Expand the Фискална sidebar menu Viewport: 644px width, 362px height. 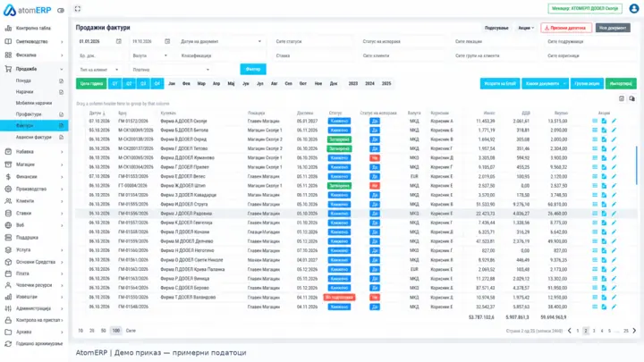click(62, 55)
